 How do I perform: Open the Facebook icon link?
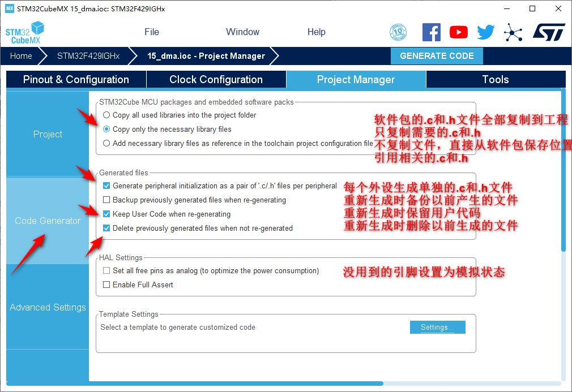432,32
